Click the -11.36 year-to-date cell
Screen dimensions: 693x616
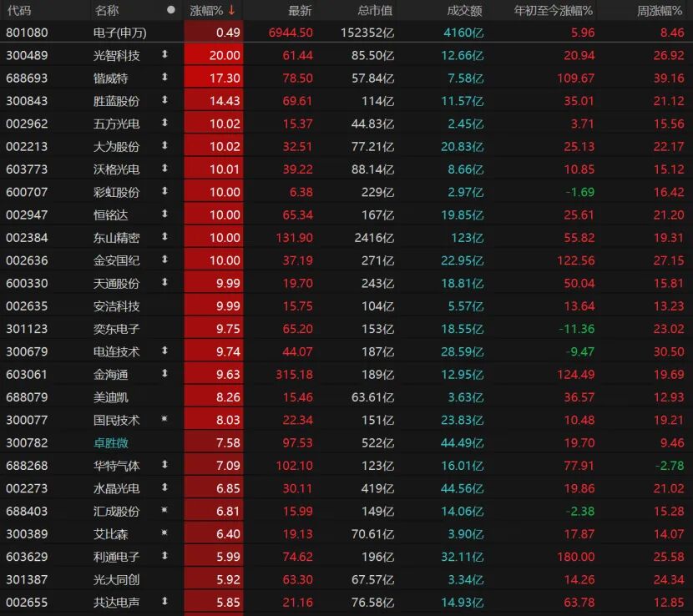pos(577,329)
